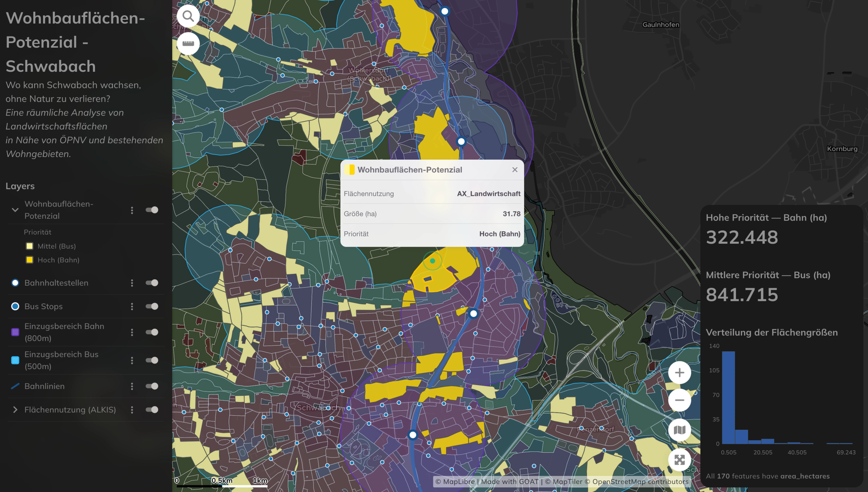Open options menu for Wohnbauflächen-Potenzial layer
The height and width of the screenshot is (492, 868).
pyautogui.click(x=132, y=210)
